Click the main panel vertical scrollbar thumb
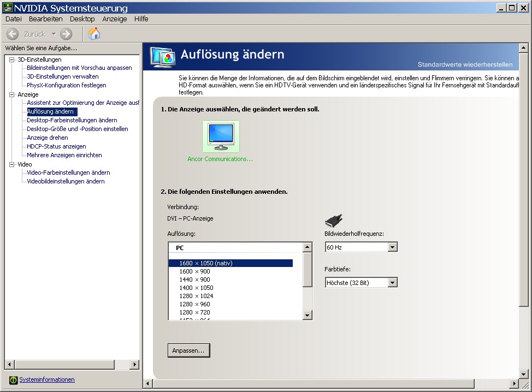This screenshot has width=532, height=392. pyautogui.click(x=523, y=180)
